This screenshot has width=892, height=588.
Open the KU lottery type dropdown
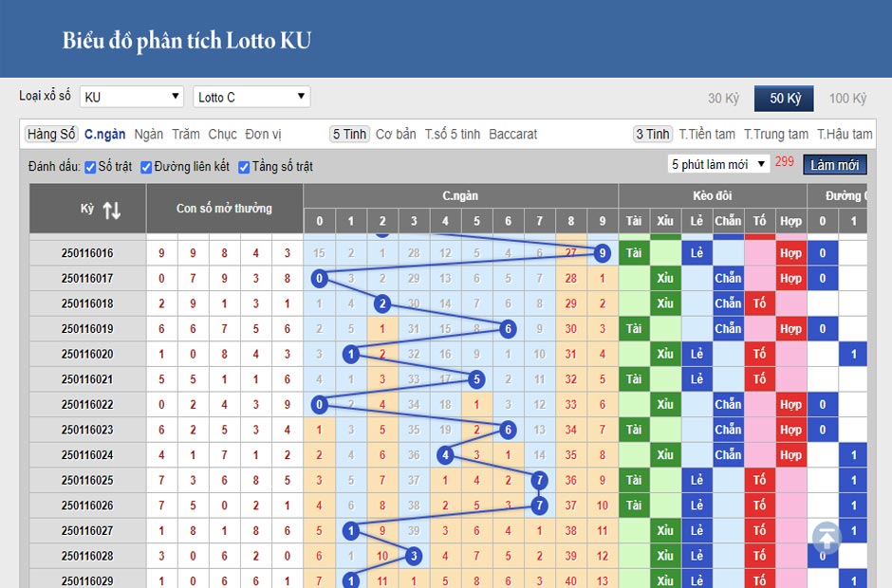(131, 97)
